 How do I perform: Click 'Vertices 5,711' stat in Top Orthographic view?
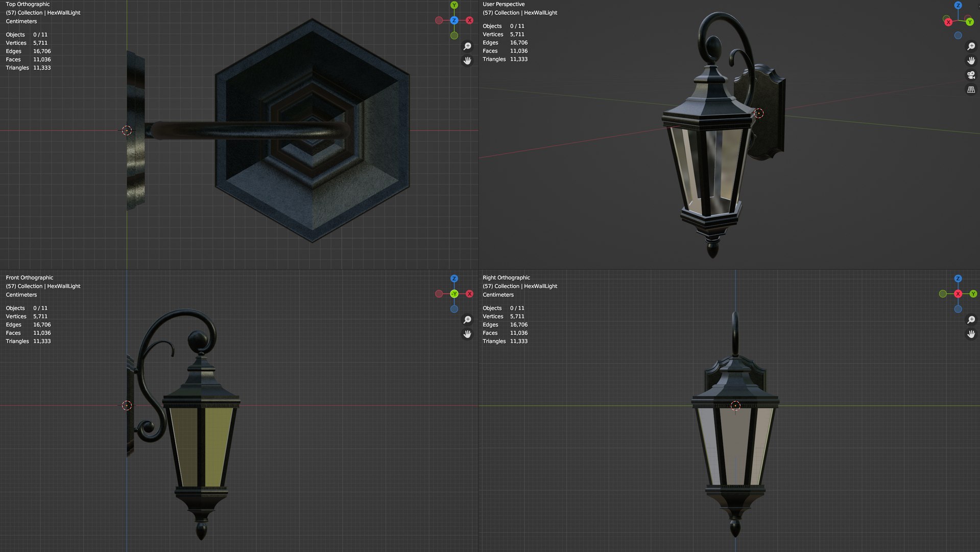pyautogui.click(x=27, y=43)
